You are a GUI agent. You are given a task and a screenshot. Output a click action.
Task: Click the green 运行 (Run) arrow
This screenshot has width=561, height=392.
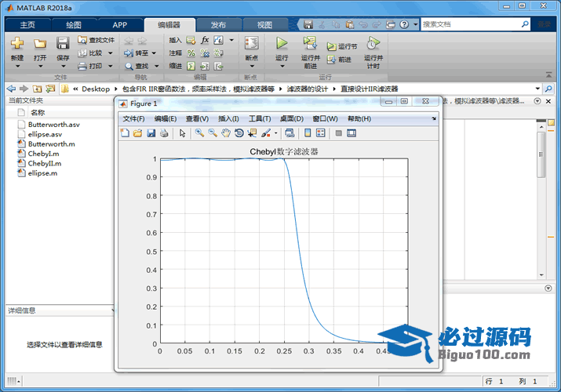[x=282, y=43]
